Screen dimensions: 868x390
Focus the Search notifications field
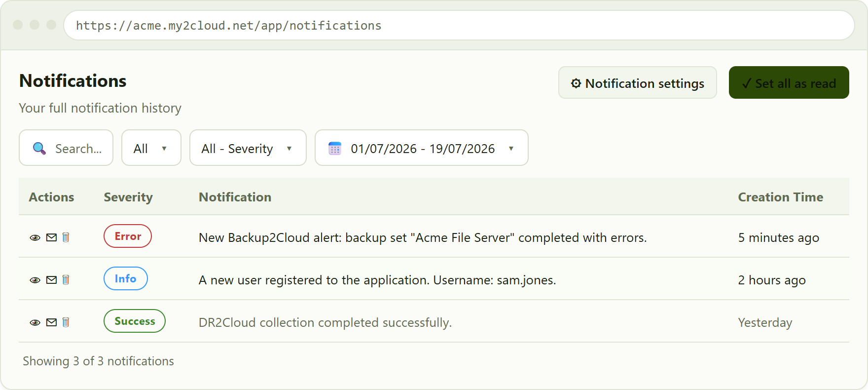point(66,148)
